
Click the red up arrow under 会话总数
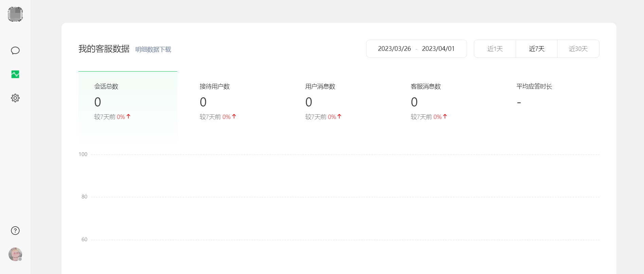(x=128, y=116)
